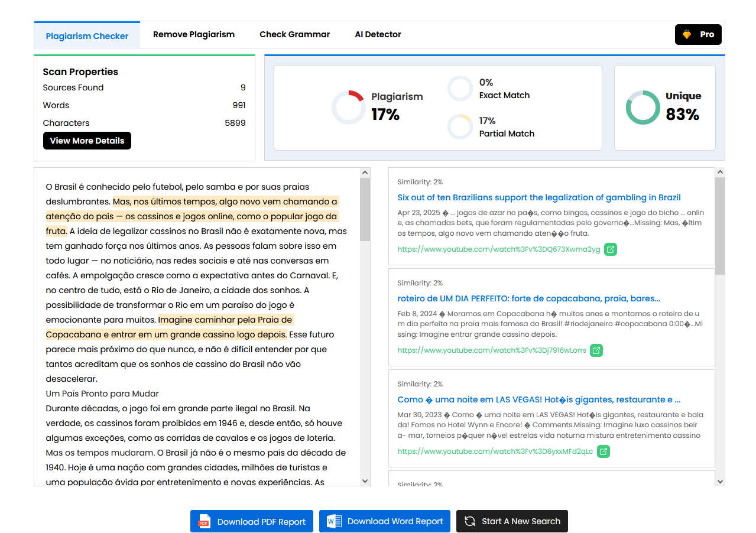Click highlighted sentence 'Mas, nos últimos tempos'
The width and height of the screenshot is (756, 533).
point(193,216)
